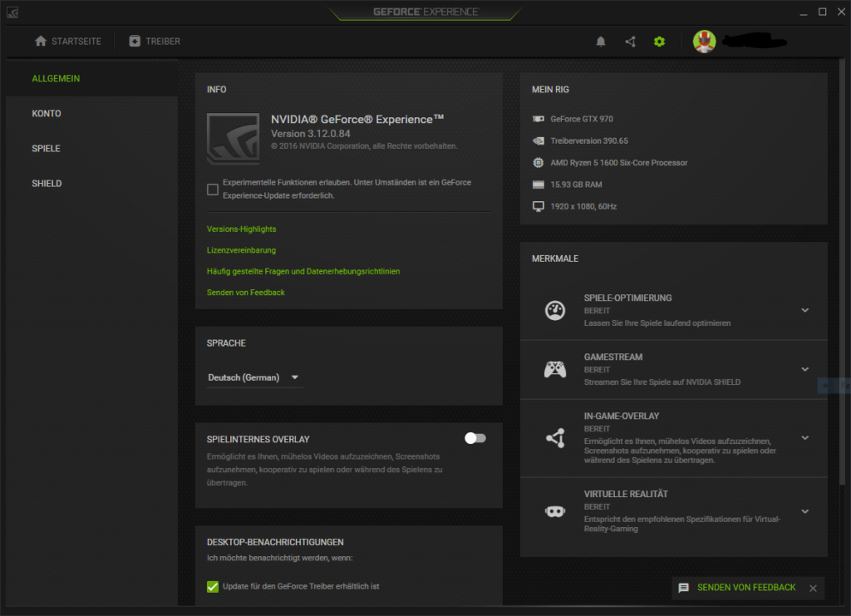Click the vertical scrollbar on right edge
The image size is (851, 616).
[x=842, y=271]
